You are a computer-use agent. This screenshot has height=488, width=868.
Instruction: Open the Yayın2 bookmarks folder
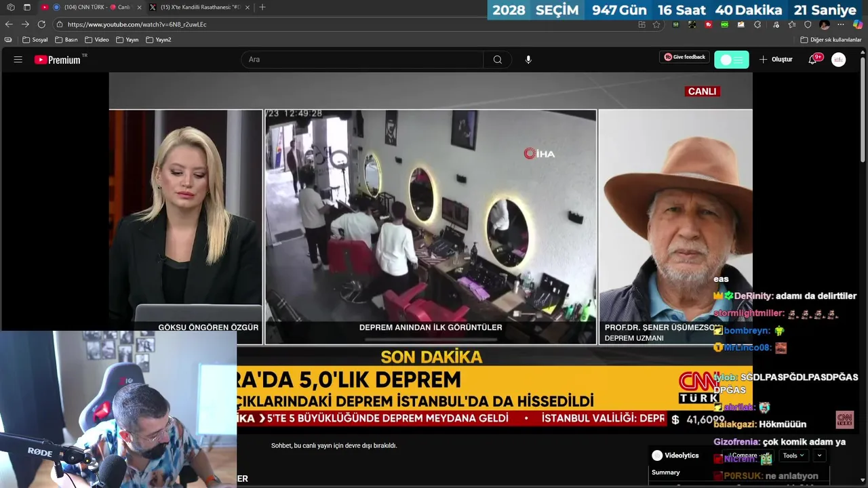(159, 40)
